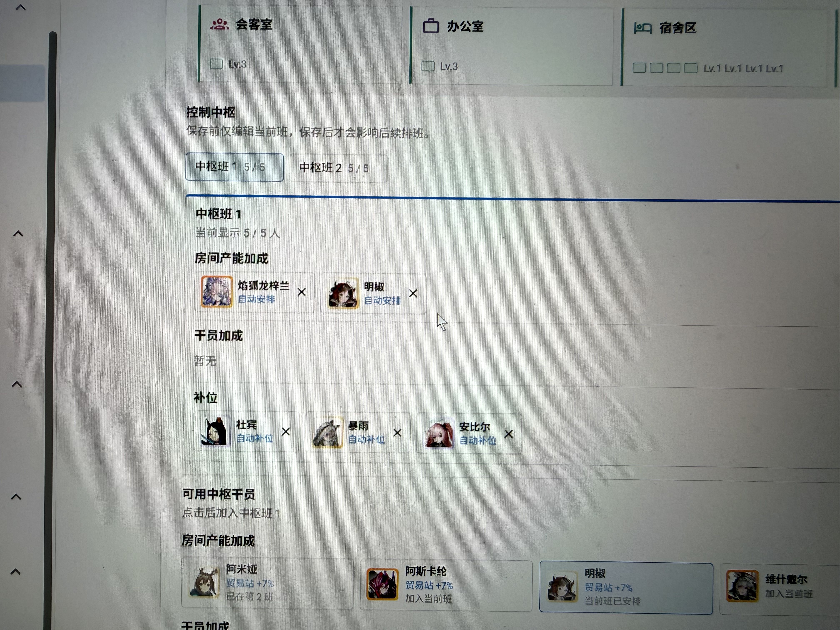
Task: Remove 焰狐龙梓兰 with its X icon
Action: 301,292
